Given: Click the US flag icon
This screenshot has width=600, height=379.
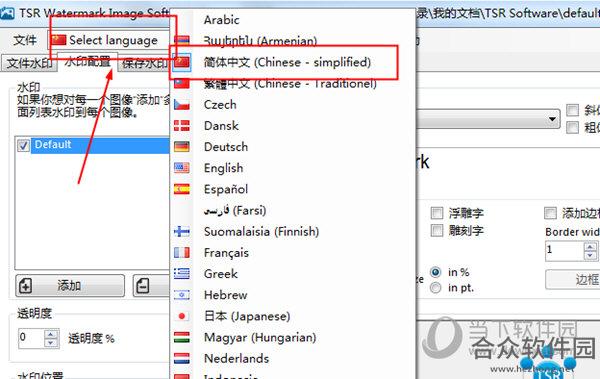Looking at the screenshot, I should pos(182,168).
